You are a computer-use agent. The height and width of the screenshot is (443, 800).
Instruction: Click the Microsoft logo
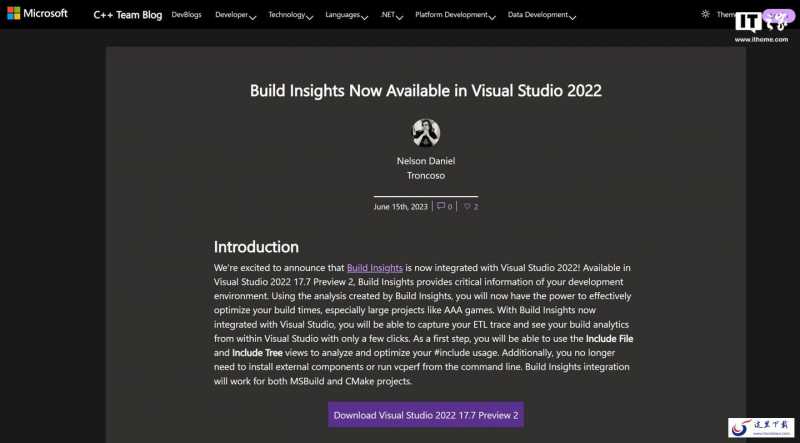click(37, 14)
